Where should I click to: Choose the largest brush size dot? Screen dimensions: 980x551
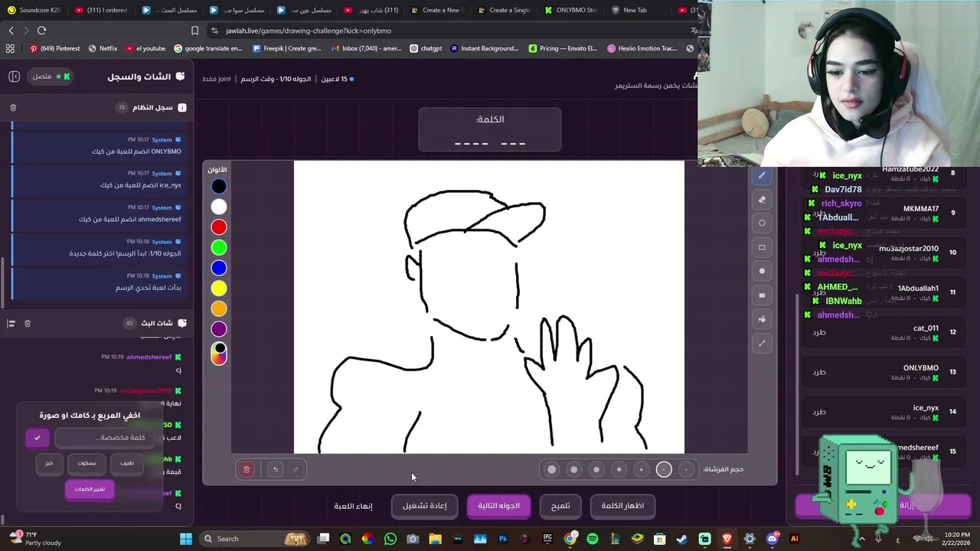coord(551,469)
